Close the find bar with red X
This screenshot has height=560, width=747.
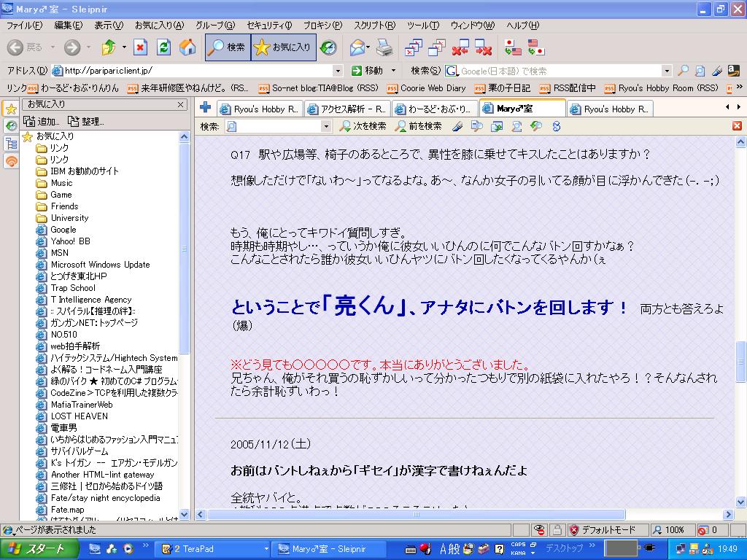point(737,125)
